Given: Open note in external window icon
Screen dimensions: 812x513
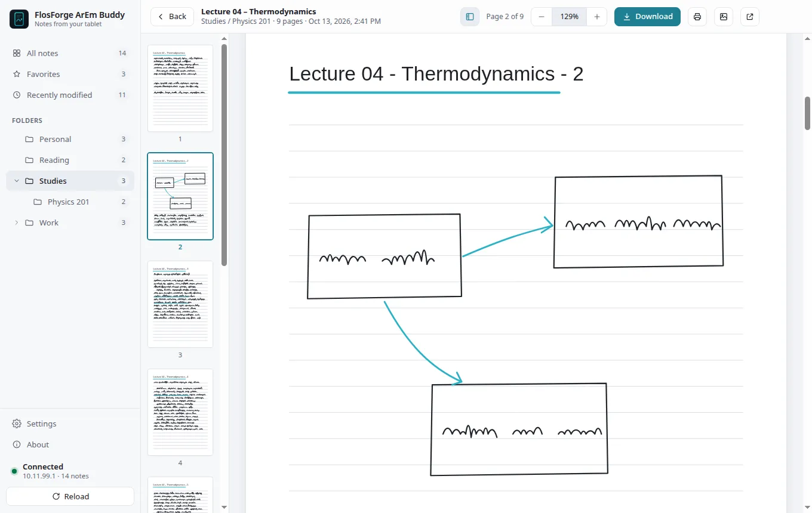Looking at the screenshot, I should coord(750,17).
